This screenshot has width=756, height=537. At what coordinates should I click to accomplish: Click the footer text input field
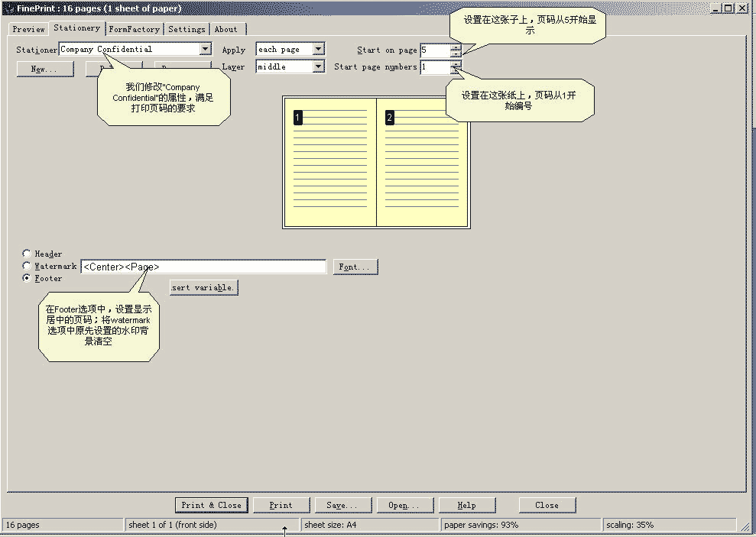pos(203,267)
